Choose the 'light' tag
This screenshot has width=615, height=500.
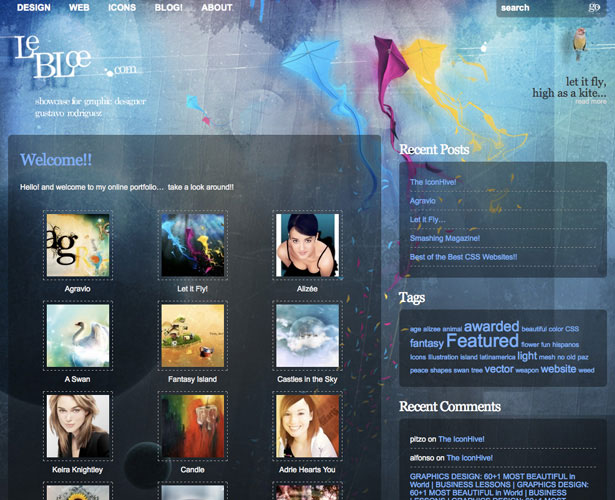click(x=527, y=356)
